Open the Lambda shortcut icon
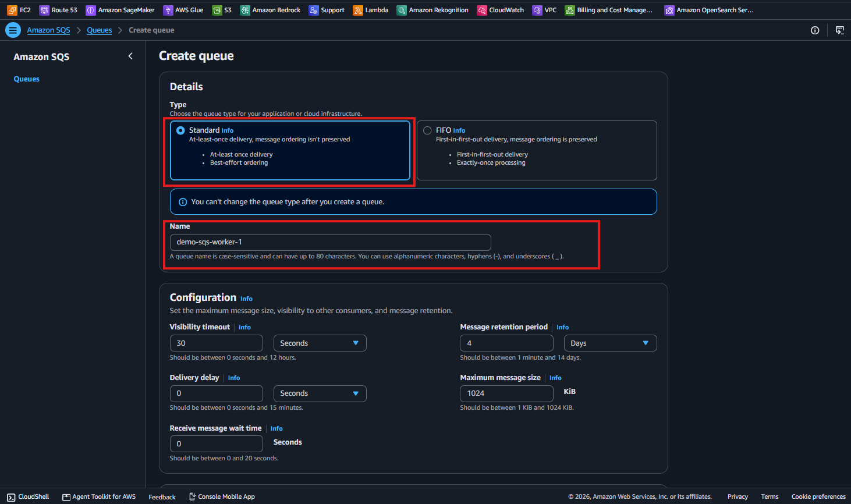This screenshot has width=851, height=504. point(358,10)
